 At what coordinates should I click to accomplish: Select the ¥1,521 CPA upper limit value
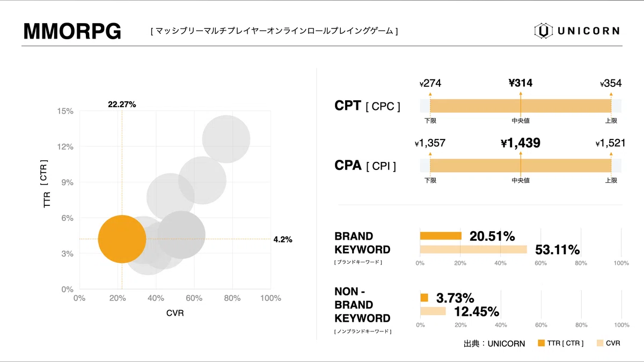(x=610, y=144)
